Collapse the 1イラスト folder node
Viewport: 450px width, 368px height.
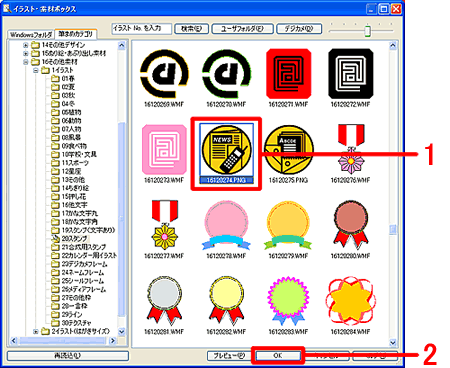pos(36,70)
